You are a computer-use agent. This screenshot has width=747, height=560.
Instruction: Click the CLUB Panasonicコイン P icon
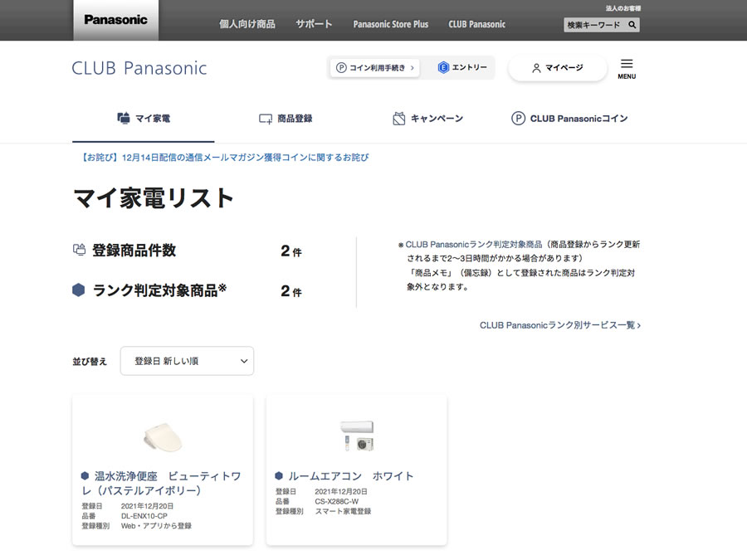[518, 118]
